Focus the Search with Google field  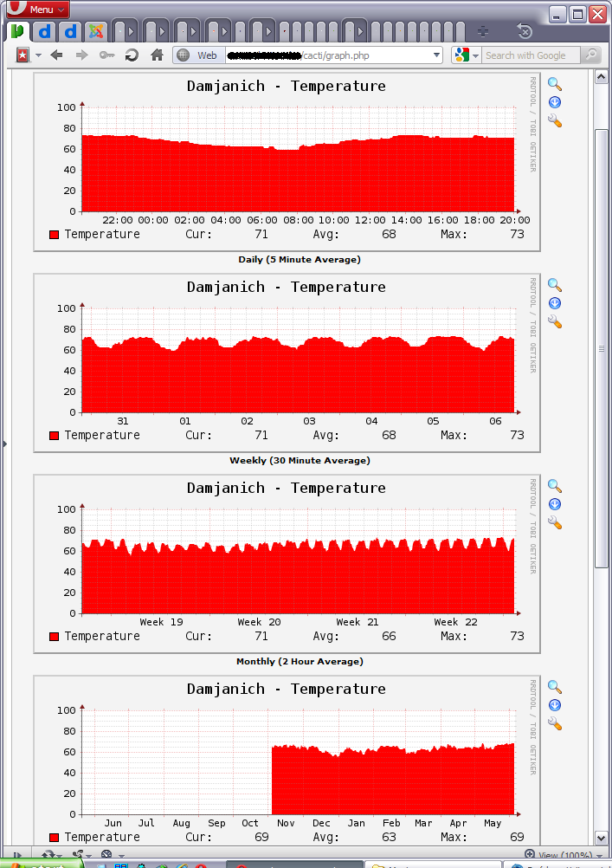pos(531,55)
